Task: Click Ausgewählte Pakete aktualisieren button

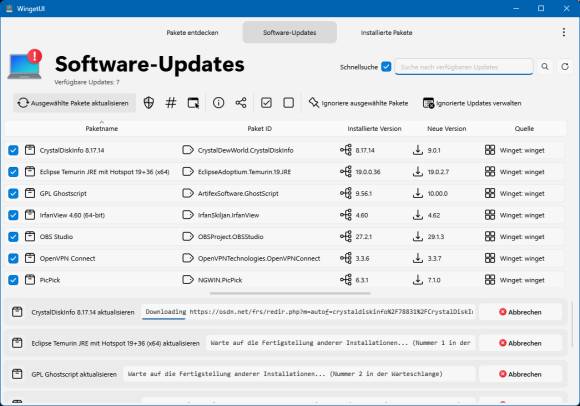Action: [x=74, y=103]
